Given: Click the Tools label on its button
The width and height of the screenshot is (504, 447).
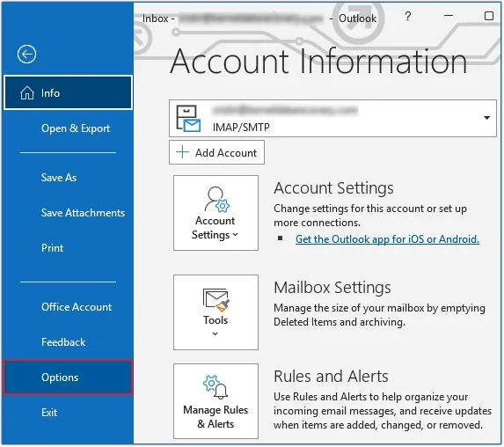Looking at the screenshot, I should pos(215,320).
